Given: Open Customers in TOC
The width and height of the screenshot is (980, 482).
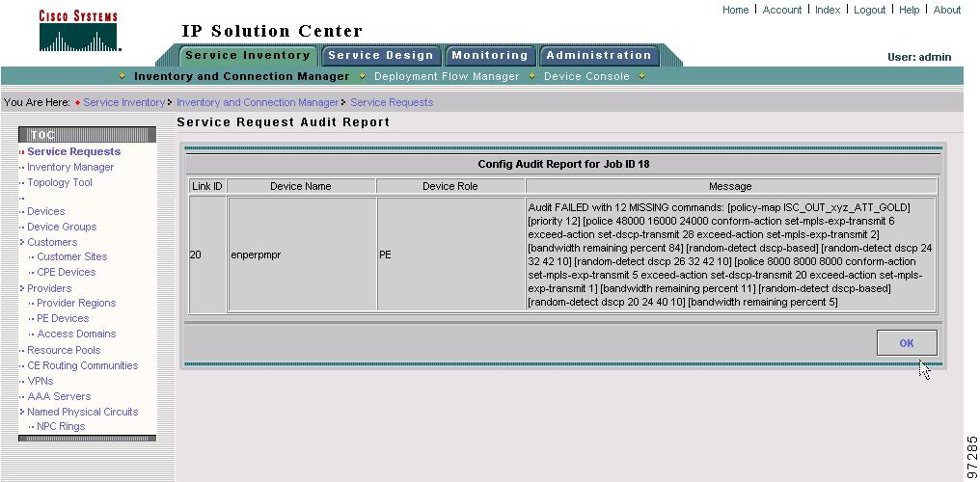Looking at the screenshot, I should point(52,242).
